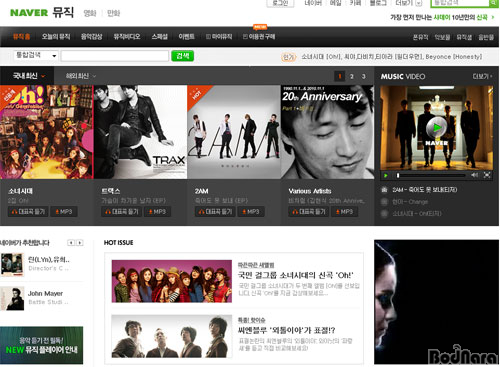The height and width of the screenshot is (367, 500).
Task: Expand the 해외최신 dropdown
Action: pos(81,76)
